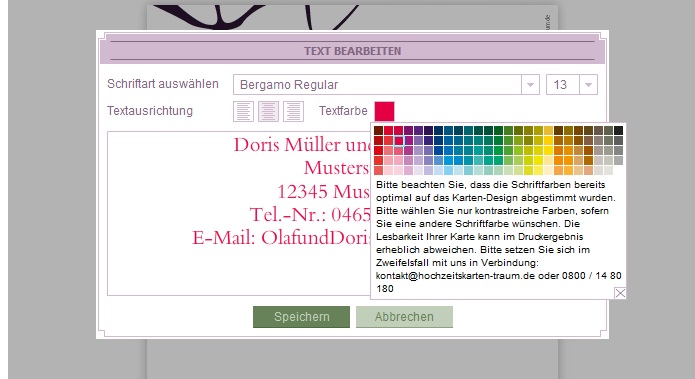Click the font size field showing 13
The height and width of the screenshot is (379, 695).
point(562,85)
